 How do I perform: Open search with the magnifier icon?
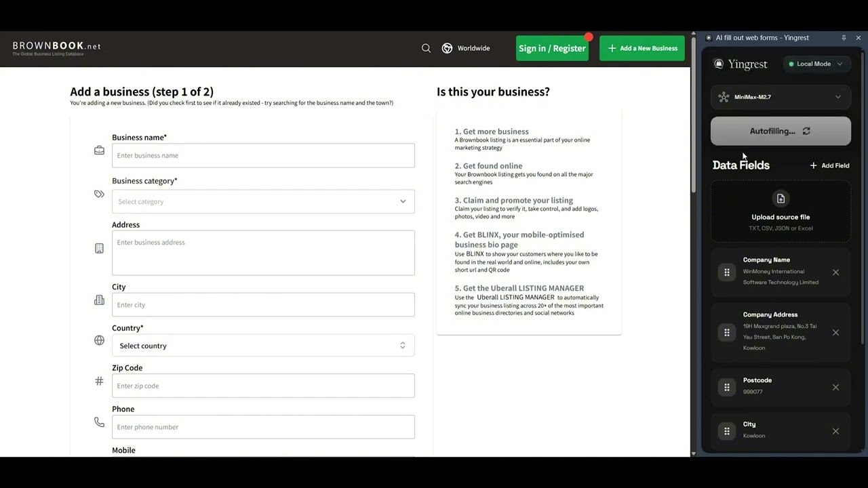click(426, 48)
